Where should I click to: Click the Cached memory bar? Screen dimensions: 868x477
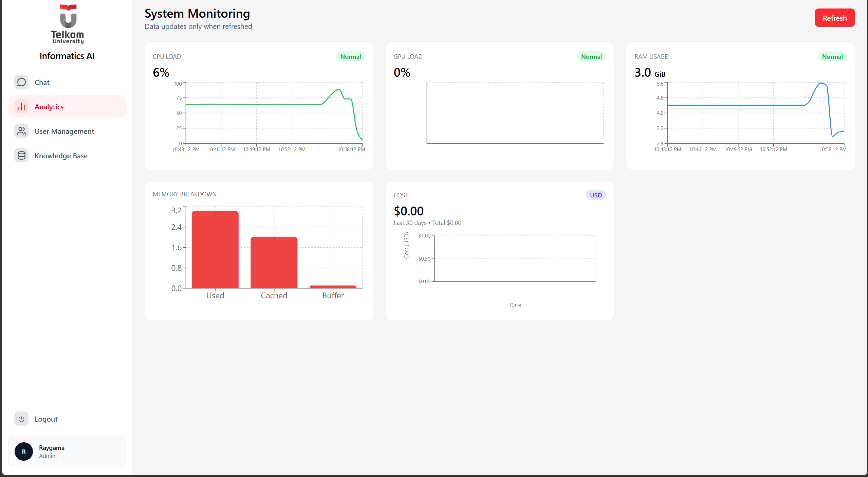point(274,263)
